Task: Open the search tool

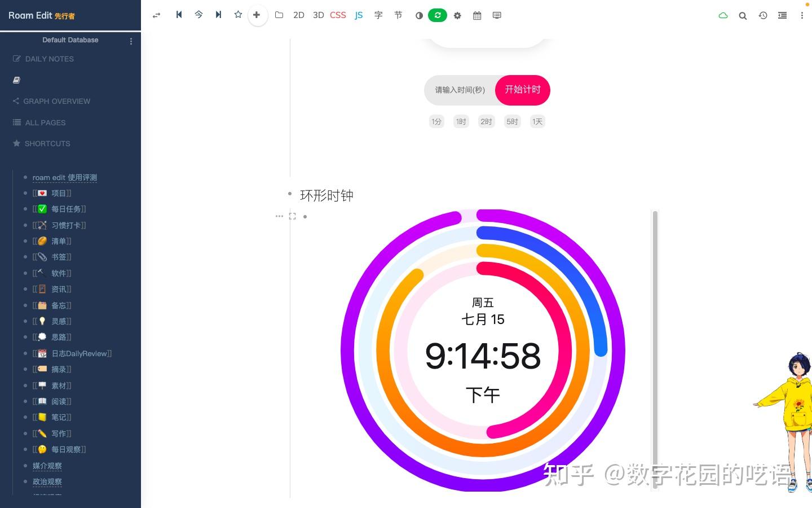Action: coord(743,15)
